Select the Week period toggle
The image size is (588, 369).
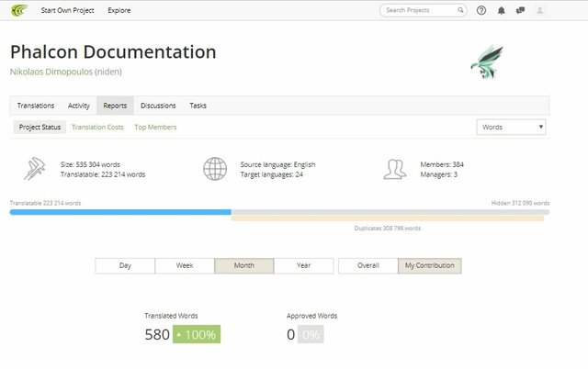click(185, 265)
